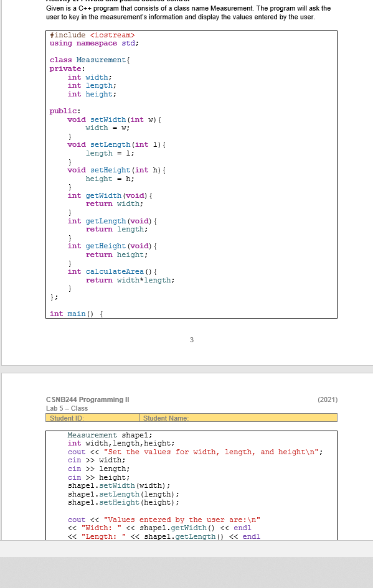Screen dimensions: 373x588
Task: Click the private: keyword line
Action: point(67,68)
